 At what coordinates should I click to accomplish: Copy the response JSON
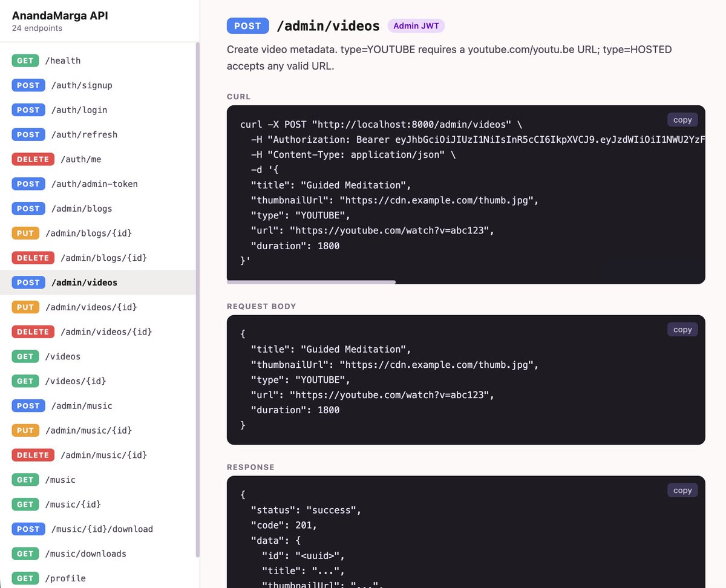point(682,491)
